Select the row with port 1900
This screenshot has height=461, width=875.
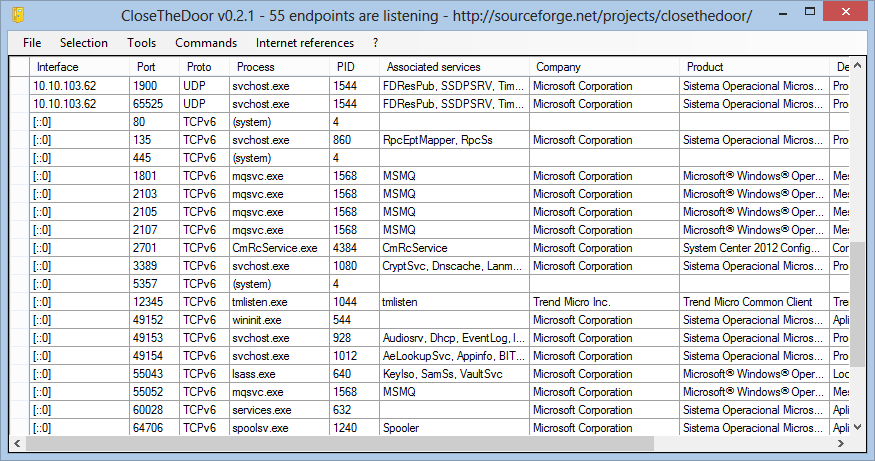(x=430, y=86)
